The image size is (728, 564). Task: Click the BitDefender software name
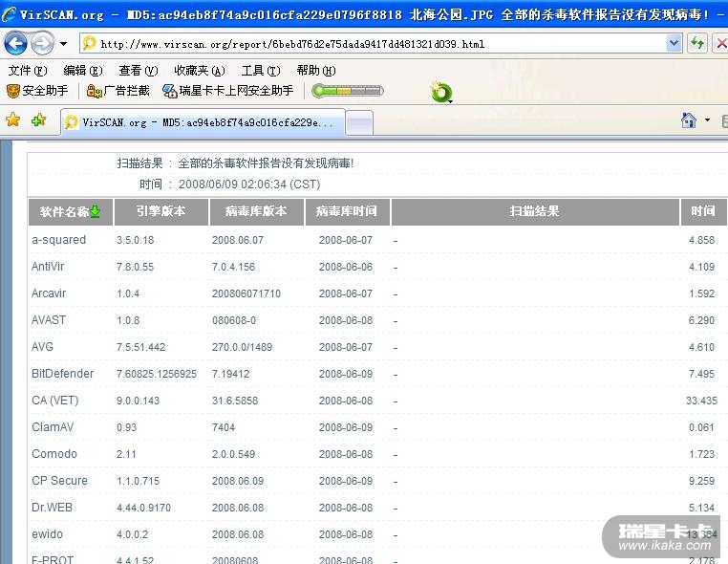tap(63, 374)
